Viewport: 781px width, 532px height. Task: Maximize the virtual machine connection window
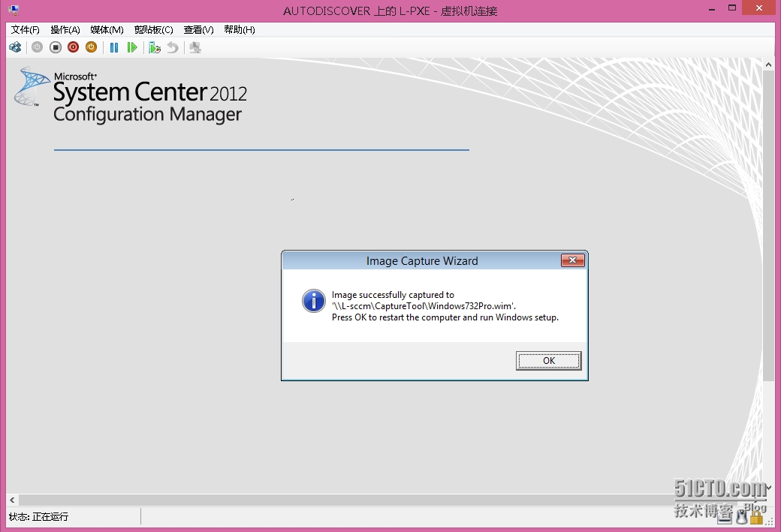(x=732, y=8)
